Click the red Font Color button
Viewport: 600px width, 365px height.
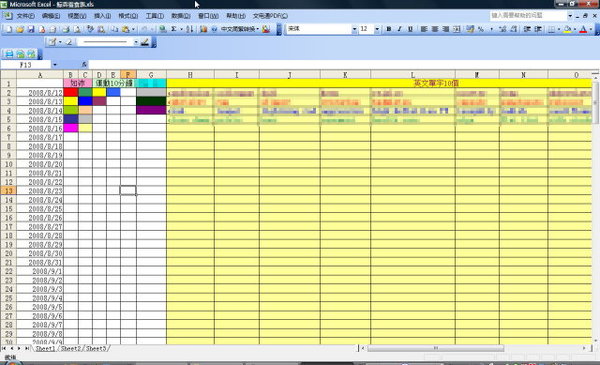(584, 29)
